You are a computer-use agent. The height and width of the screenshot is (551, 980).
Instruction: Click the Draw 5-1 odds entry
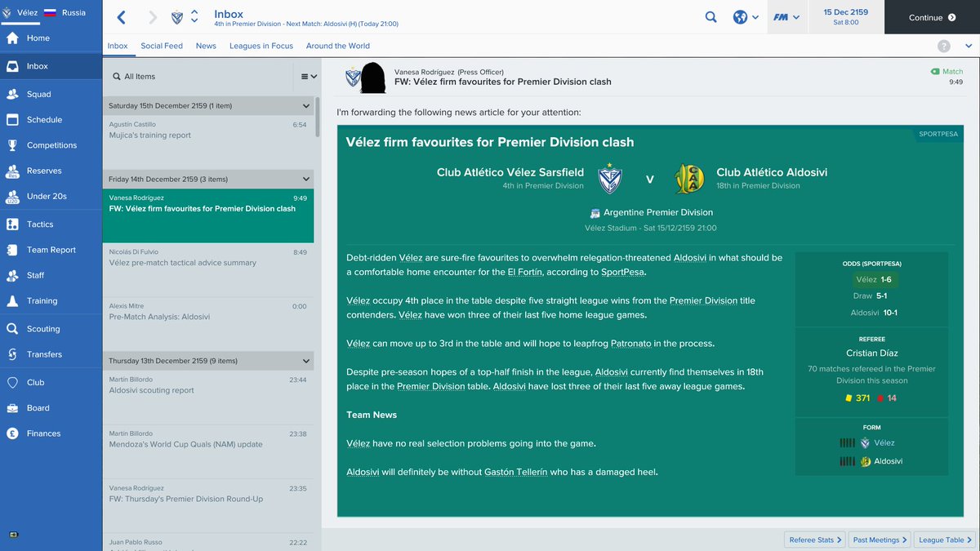point(871,295)
